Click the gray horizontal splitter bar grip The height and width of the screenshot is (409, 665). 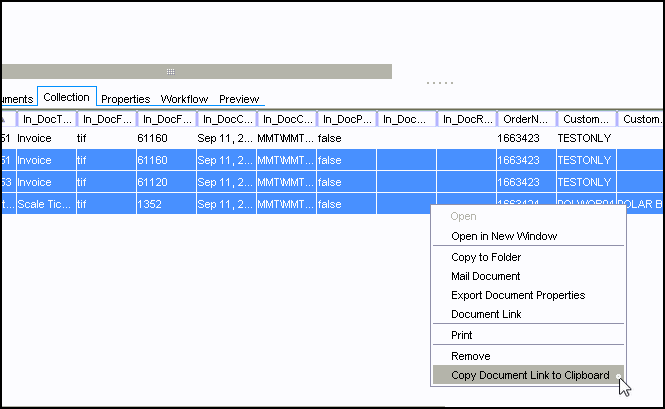click(170, 72)
